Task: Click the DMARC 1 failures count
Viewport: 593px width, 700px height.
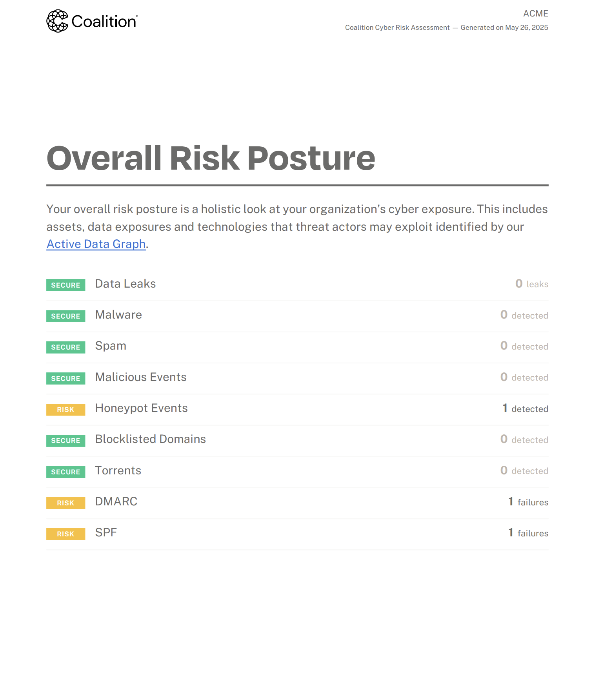Action: (x=528, y=502)
